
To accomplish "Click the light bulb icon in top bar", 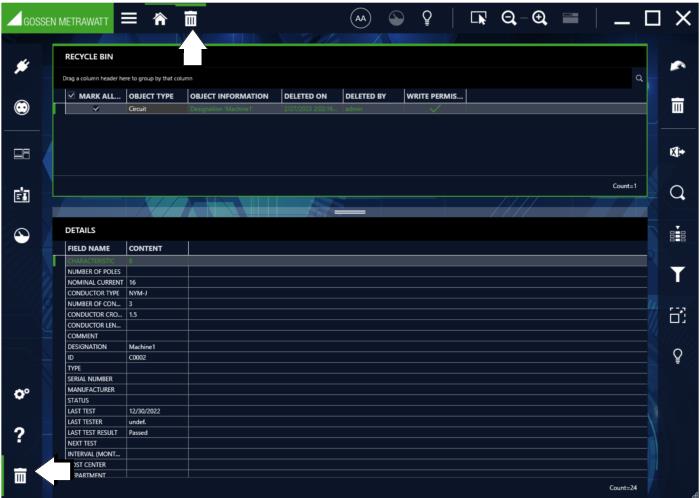I will 427,18.
